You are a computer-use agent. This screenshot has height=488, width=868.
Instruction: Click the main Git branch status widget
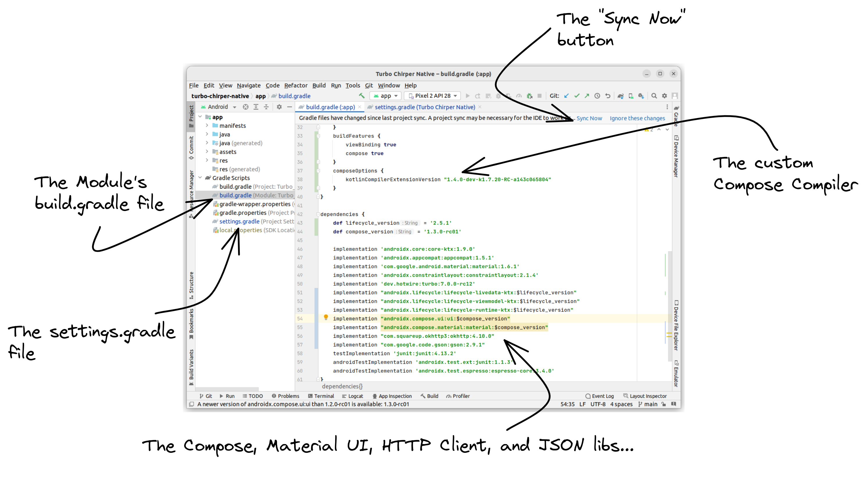648,404
